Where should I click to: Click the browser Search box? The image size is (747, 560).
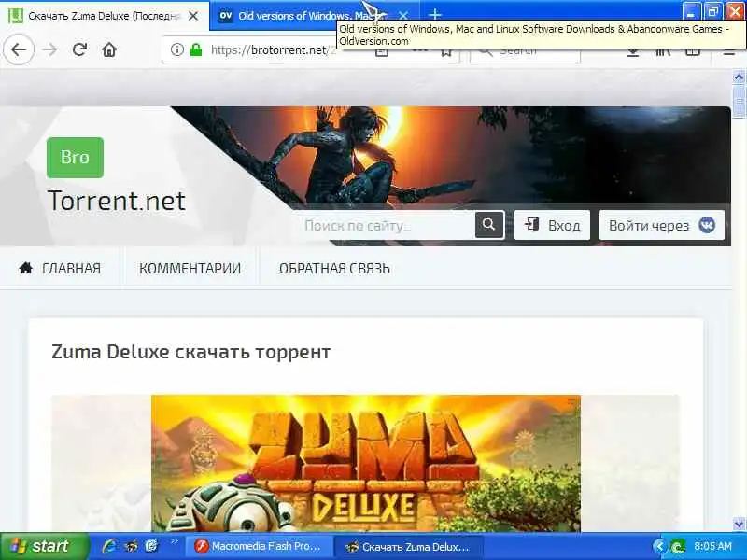(x=525, y=51)
